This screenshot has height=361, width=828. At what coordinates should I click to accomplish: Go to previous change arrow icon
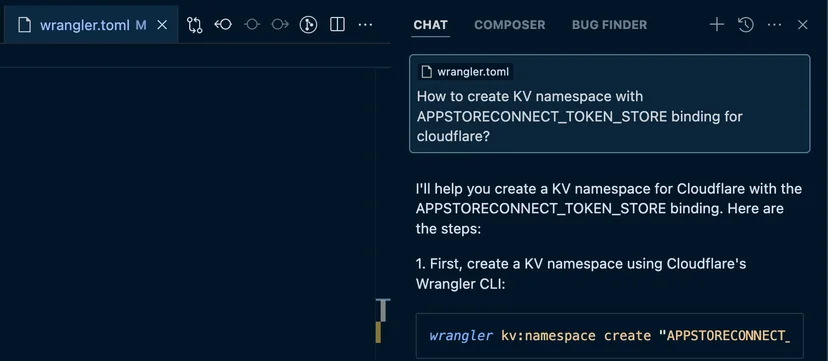coord(223,24)
